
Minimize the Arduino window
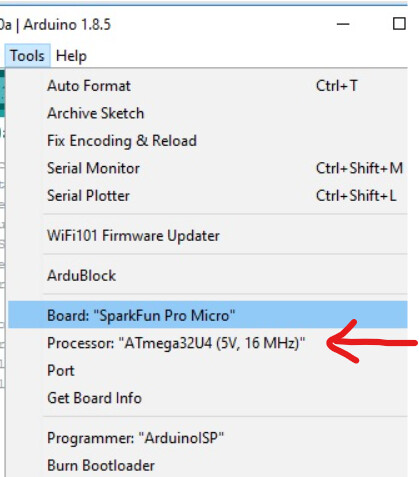coord(343,24)
